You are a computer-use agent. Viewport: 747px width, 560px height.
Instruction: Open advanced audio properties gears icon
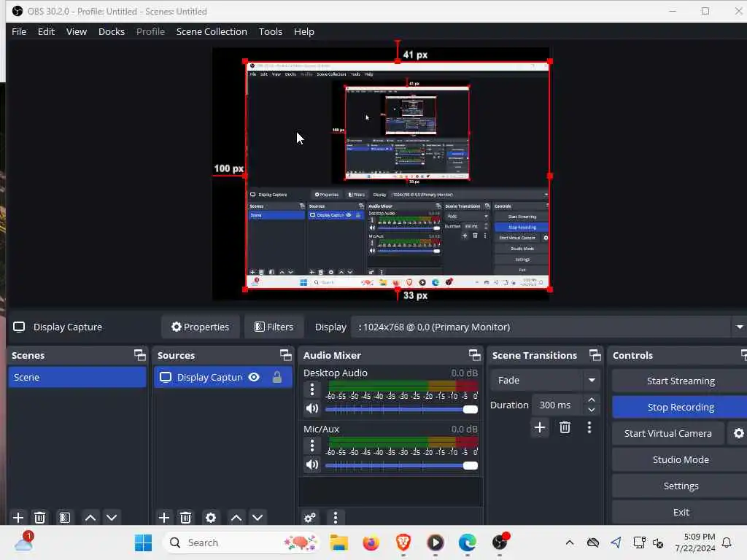click(x=309, y=517)
